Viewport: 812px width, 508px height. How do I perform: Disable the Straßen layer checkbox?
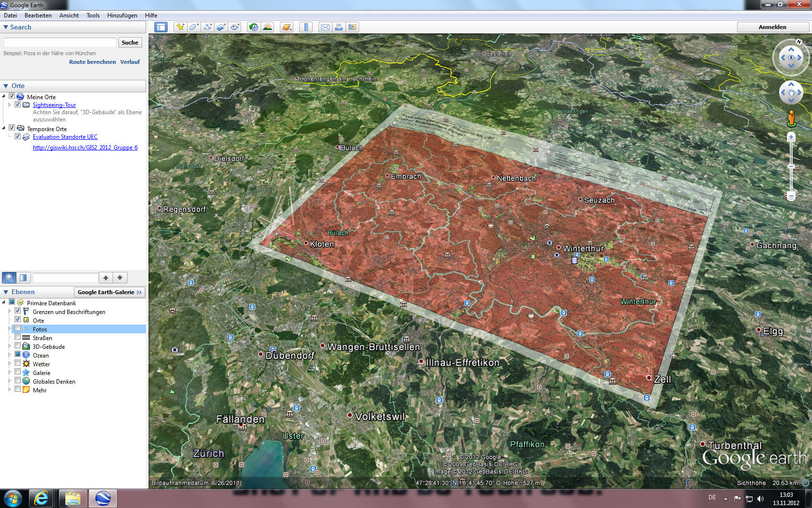pos(18,338)
